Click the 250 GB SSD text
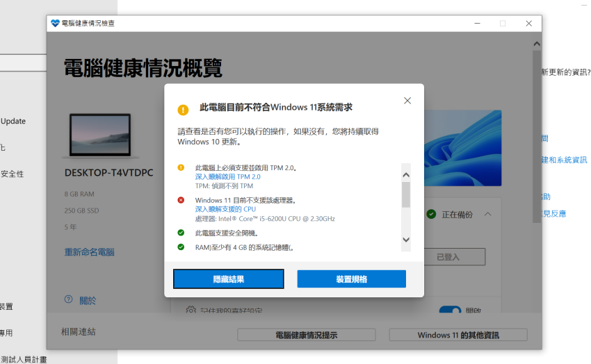The width and height of the screenshot is (591, 364). 81,210
